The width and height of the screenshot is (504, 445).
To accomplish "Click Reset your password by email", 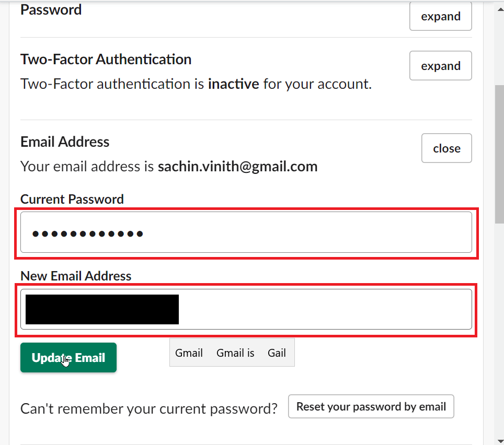I will click(371, 407).
